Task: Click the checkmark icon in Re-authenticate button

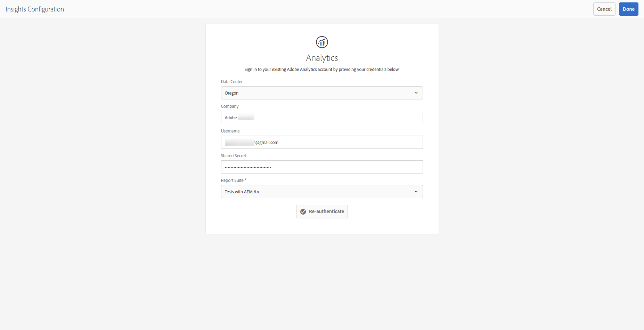Action: click(x=303, y=212)
